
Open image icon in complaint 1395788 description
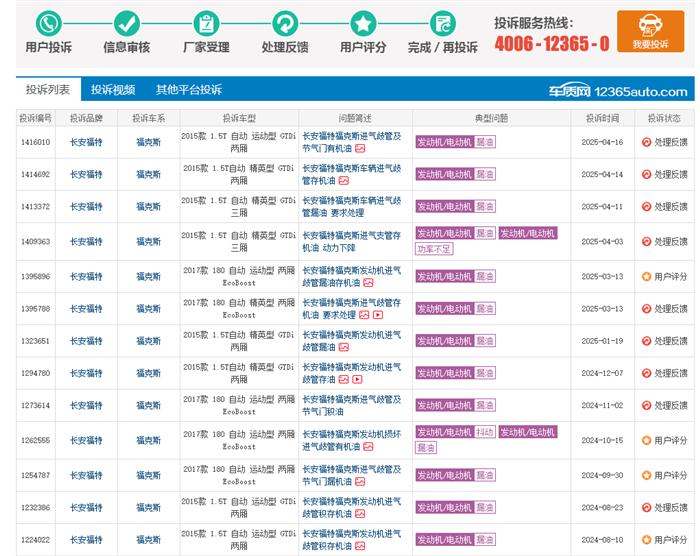pos(364,315)
